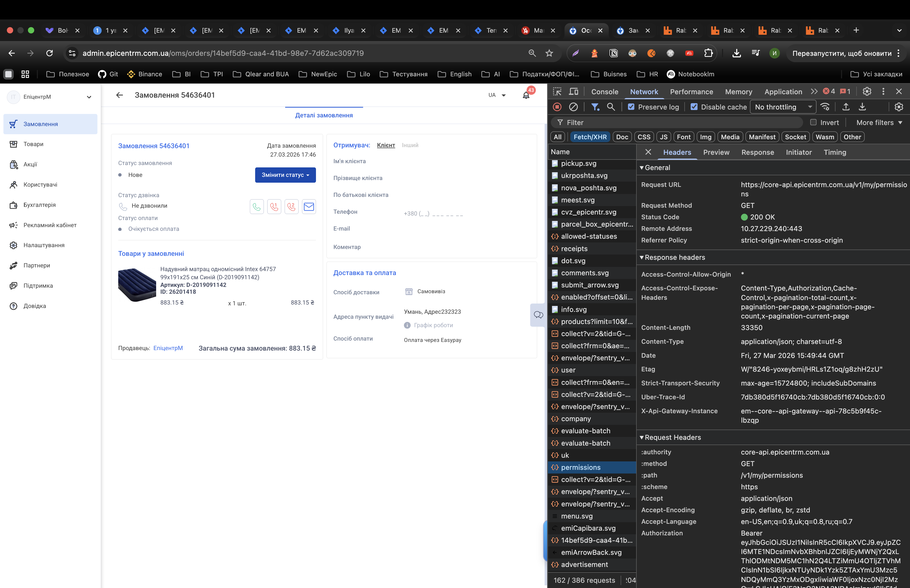910x588 pixels.
Task: Click the back arrow beside Замовлення 54636401
Action: pos(120,95)
